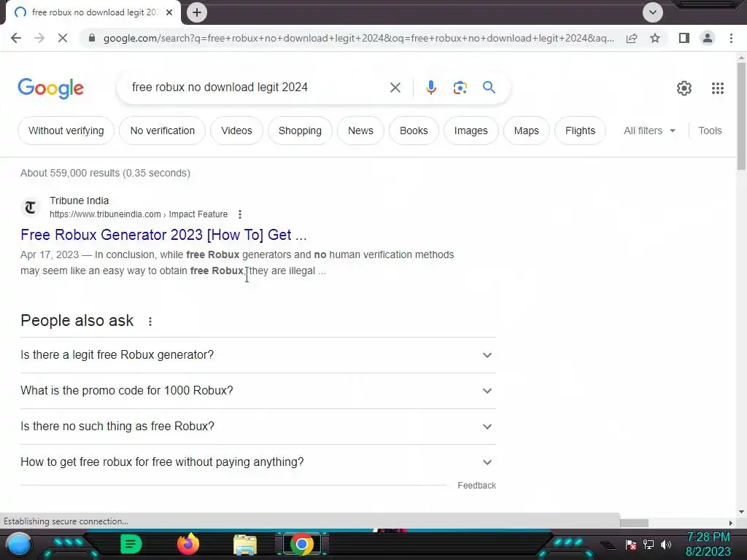Click the forward navigation arrow

(39, 38)
